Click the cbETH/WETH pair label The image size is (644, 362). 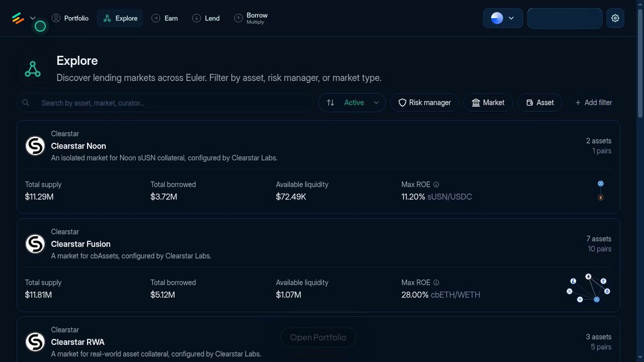pos(456,295)
